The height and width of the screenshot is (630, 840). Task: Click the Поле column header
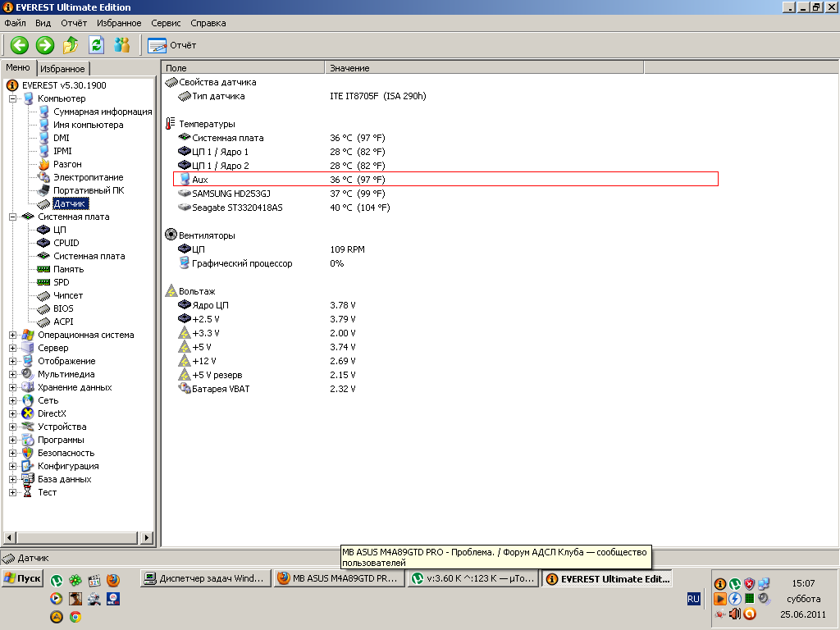(243, 68)
